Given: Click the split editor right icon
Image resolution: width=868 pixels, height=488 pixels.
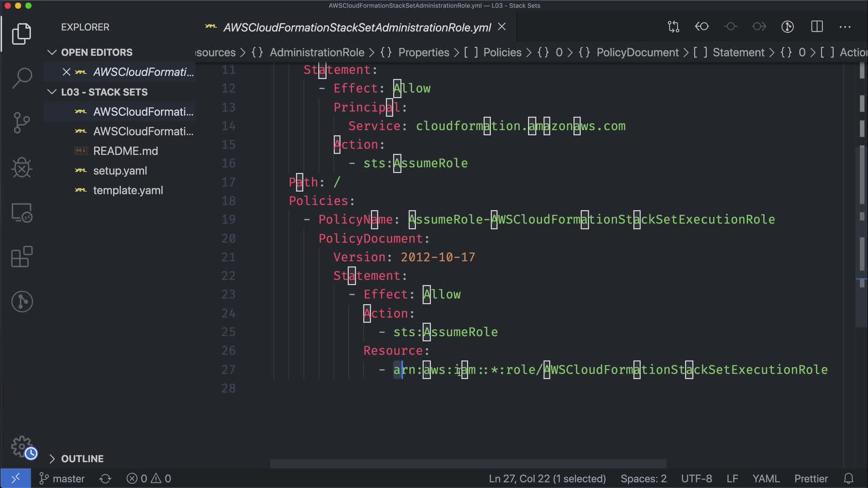Looking at the screenshot, I should pos(816,27).
